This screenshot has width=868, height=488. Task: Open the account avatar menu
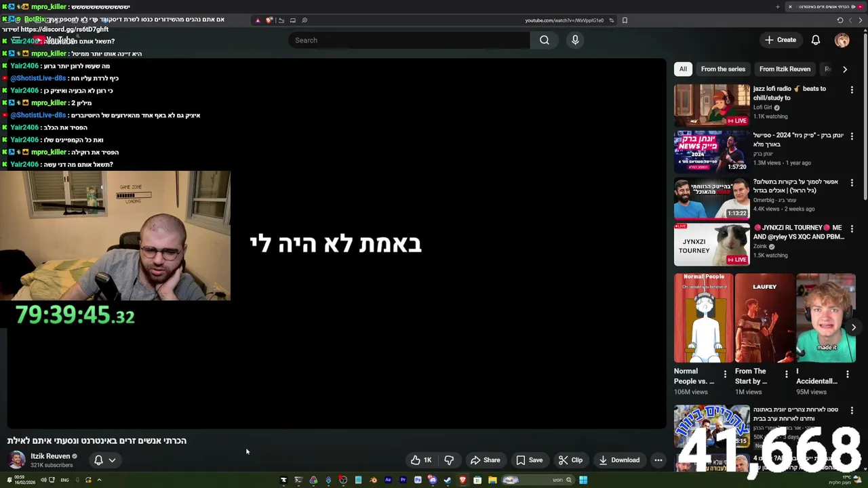[x=842, y=40]
